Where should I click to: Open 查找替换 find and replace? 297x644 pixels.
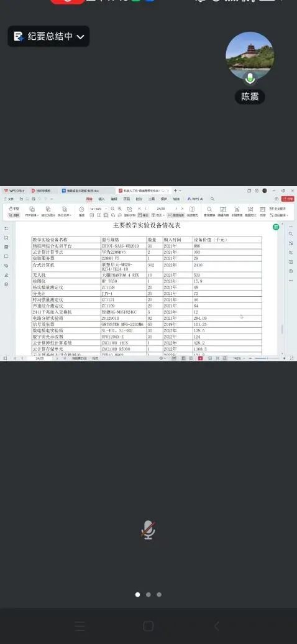pyautogui.click(x=209, y=212)
